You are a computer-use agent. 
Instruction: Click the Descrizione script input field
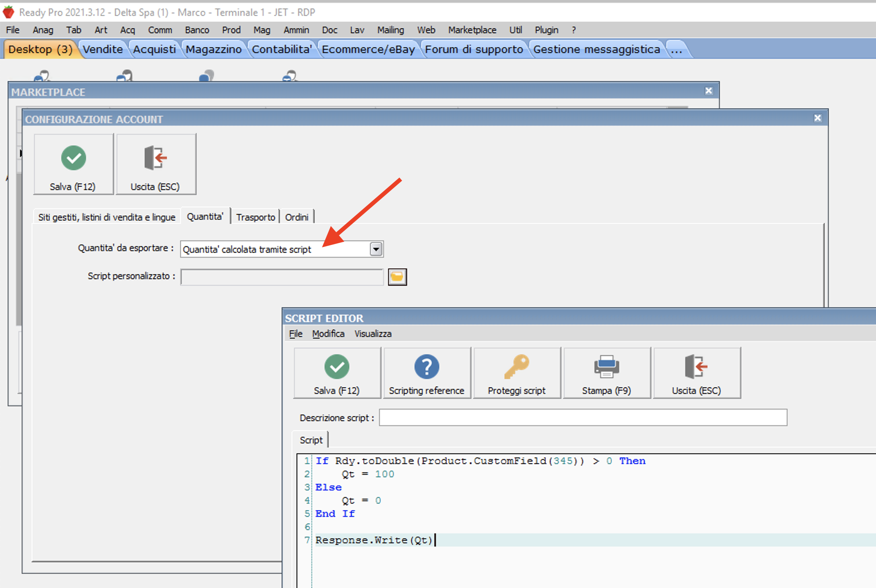click(x=583, y=417)
